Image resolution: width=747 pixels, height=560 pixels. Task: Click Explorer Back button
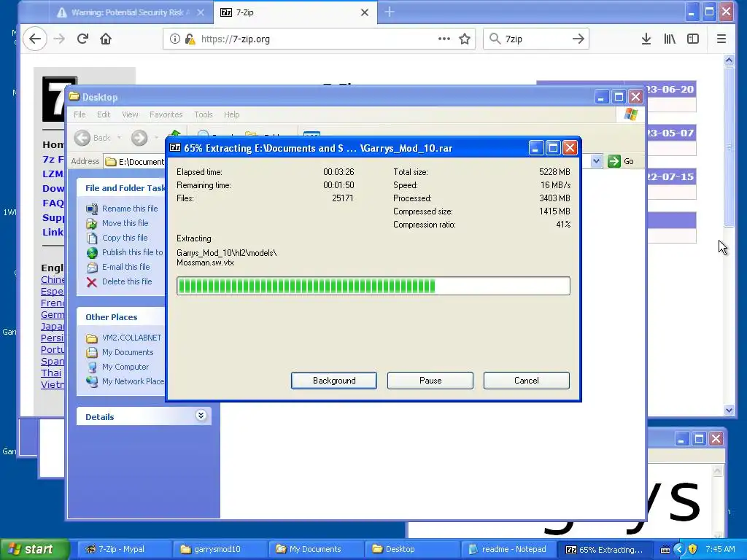(x=93, y=138)
